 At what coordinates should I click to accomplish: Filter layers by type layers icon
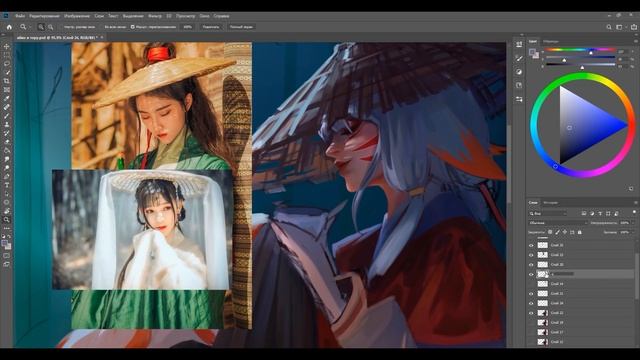click(600, 213)
